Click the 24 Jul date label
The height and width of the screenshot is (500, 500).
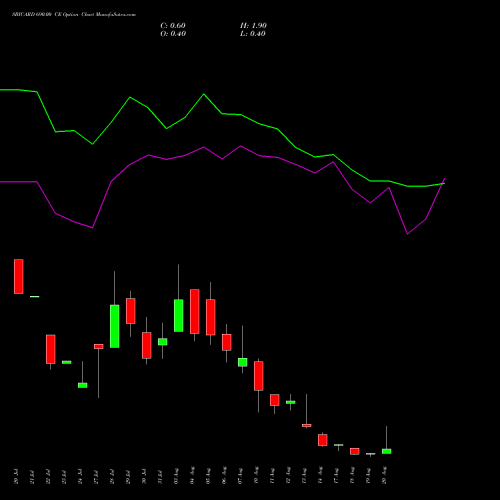point(80,476)
